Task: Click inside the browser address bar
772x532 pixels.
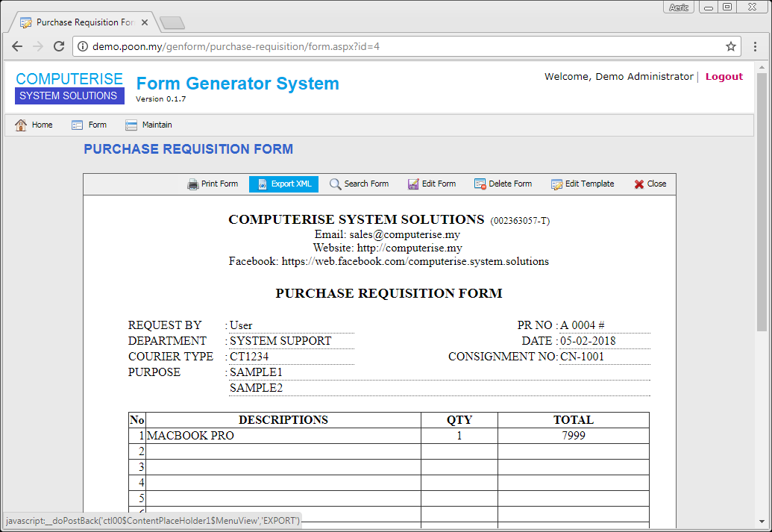Action: point(298,46)
